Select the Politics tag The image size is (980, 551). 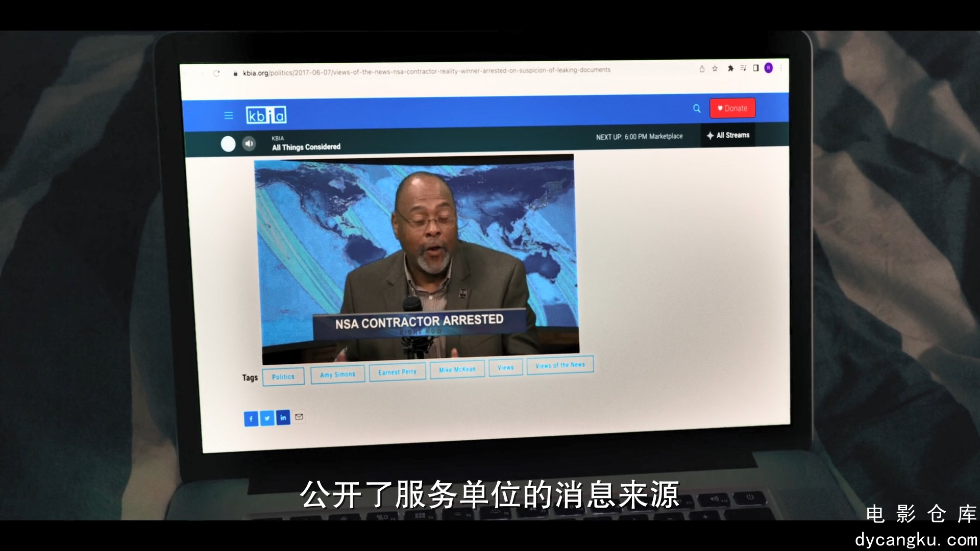[283, 377]
